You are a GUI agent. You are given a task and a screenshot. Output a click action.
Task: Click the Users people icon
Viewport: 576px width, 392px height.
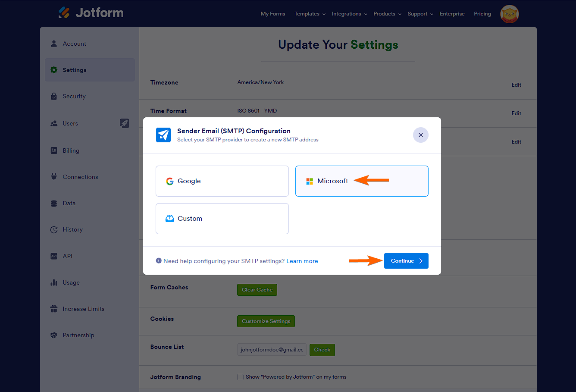point(54,123)
